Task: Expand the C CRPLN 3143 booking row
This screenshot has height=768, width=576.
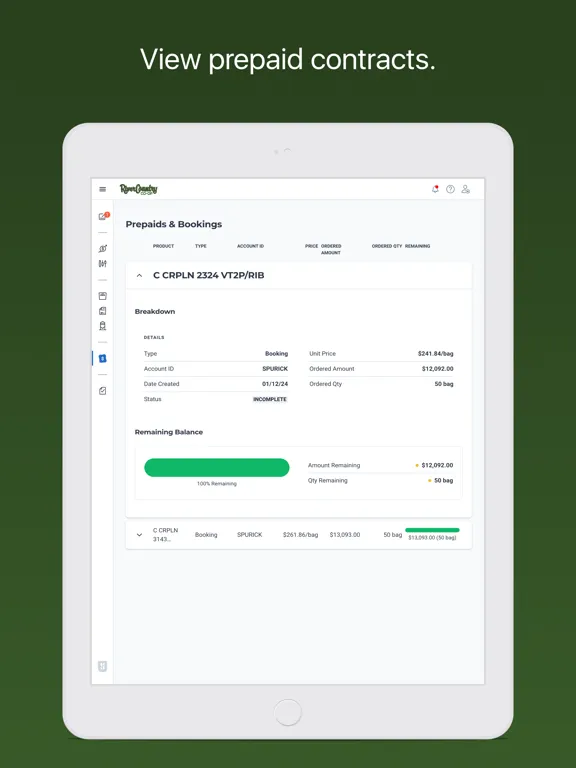Action: [x=139, y=535]
